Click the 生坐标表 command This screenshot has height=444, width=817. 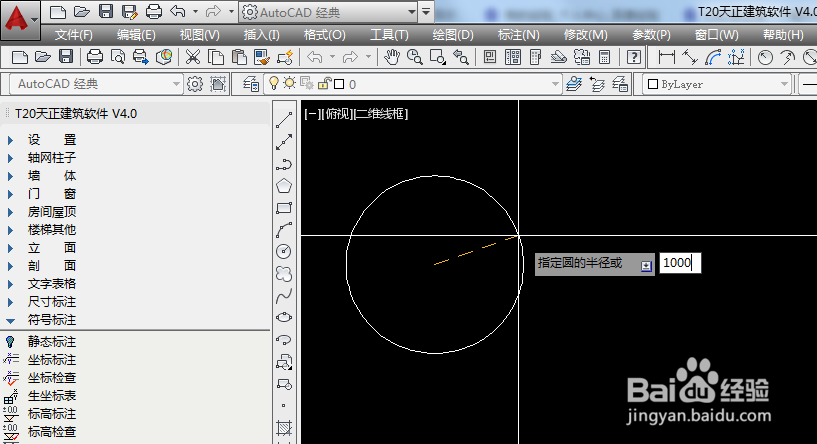(52, 396)
